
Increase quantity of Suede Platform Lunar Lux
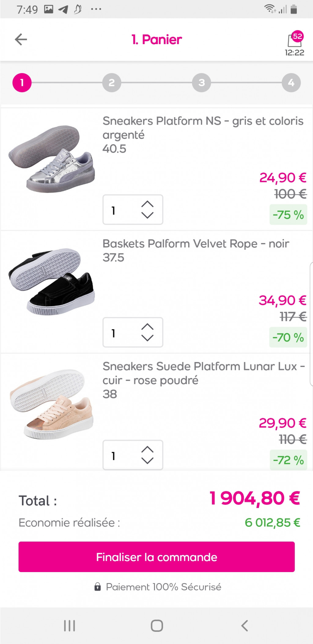click(147, 449)
